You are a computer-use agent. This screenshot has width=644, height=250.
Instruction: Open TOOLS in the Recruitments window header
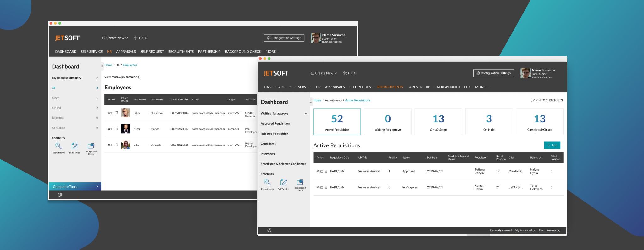350,73
